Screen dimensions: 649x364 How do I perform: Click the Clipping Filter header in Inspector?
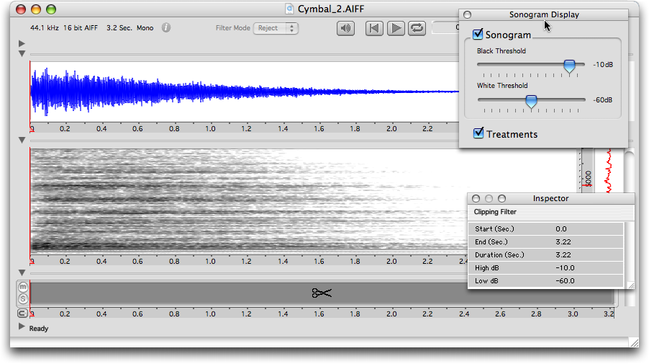(495, 212)
